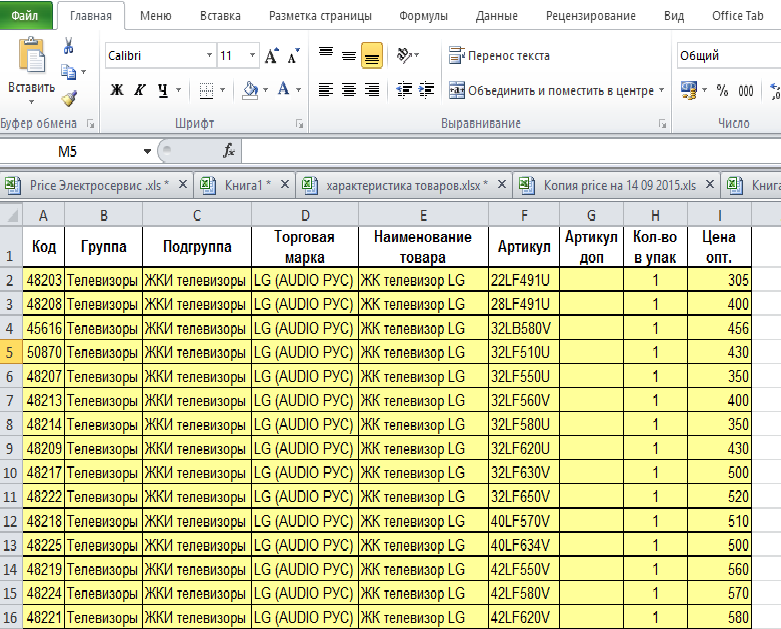The width and height of the screenshot is (781, 629).
Task: Select column F header
Action: [x=524, y=215]
